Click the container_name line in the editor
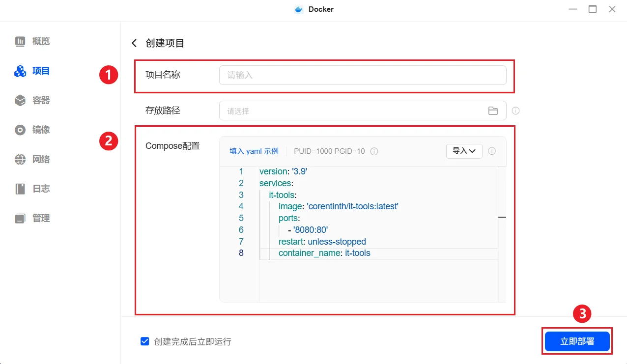Viewport: 627px width, 364px height. pos(324,253)
